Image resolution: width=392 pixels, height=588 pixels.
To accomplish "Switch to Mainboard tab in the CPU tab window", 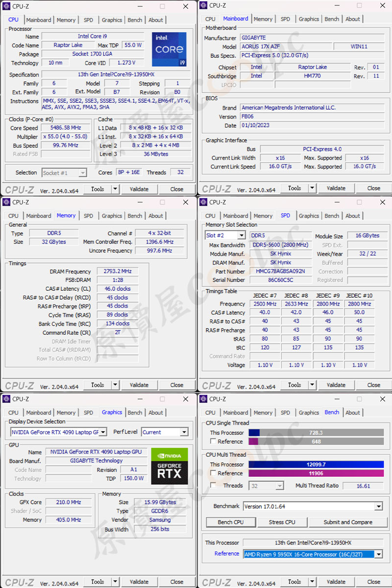I will point(39,20).
